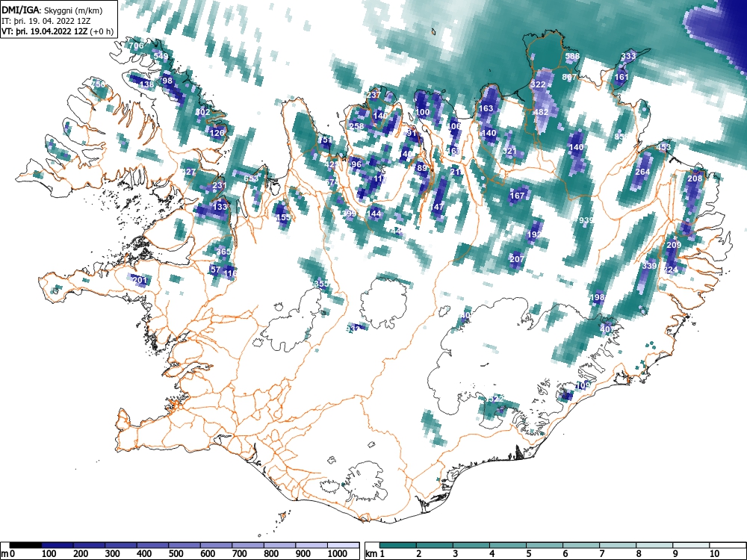The height and width of the screenshot is (560, 747).
Task: Click the map value 163
Action: [486, 108]
